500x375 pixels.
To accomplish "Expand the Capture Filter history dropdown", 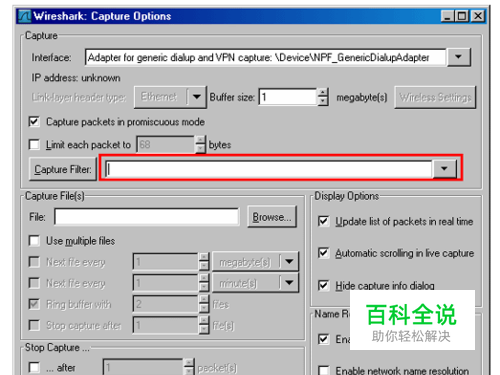I will pos(444,169).
